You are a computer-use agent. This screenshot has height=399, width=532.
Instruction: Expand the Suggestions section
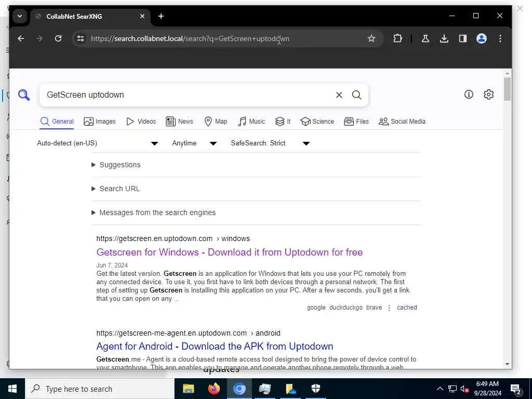point(116,165)
